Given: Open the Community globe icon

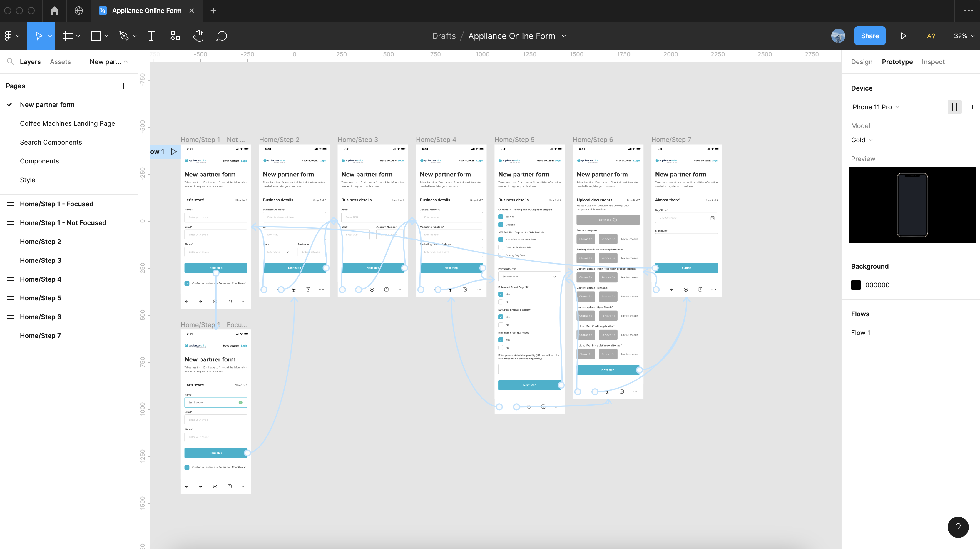Looking at the screenshot, I should tap(79, 11).
